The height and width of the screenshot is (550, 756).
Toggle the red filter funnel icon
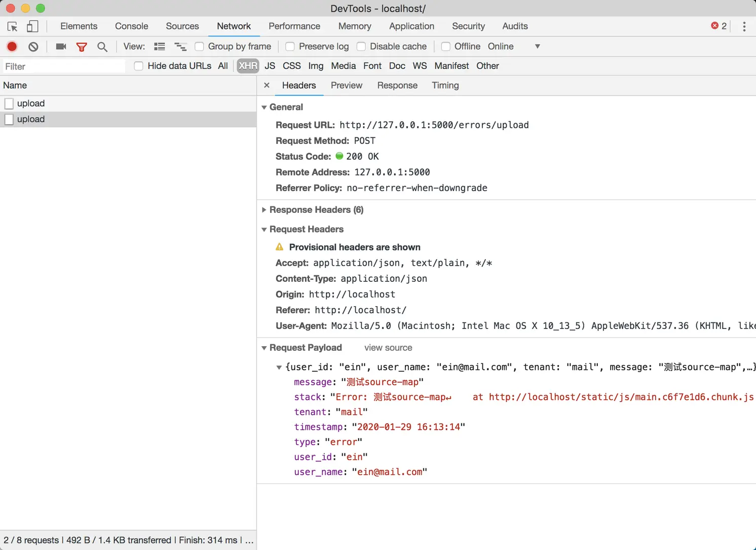click(82, 47)
